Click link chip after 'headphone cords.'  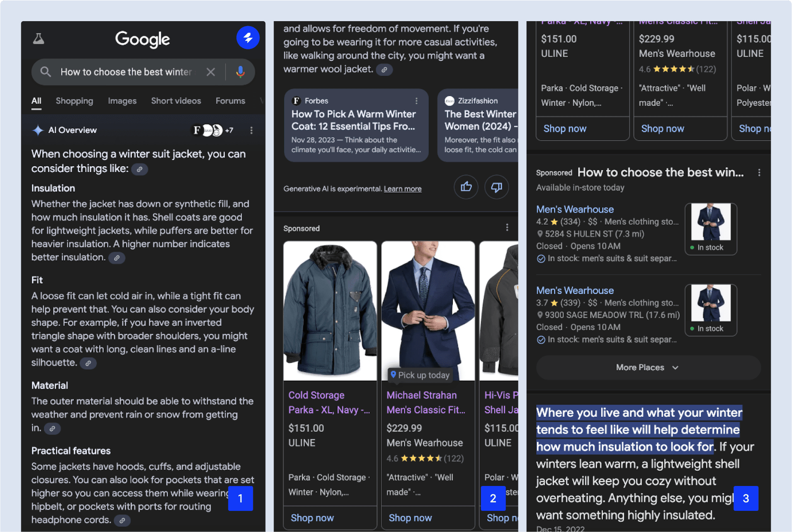coord(122,520)
